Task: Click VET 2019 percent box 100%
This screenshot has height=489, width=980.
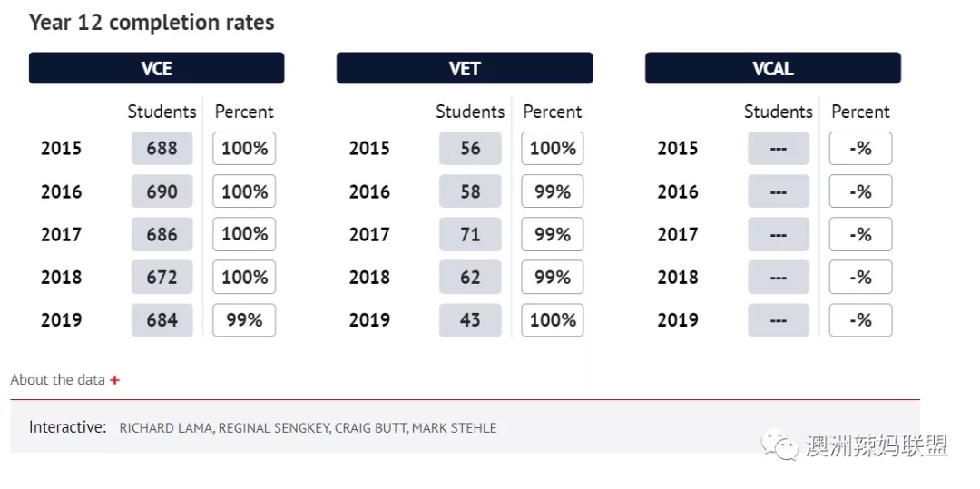Action: pos(553,320)
